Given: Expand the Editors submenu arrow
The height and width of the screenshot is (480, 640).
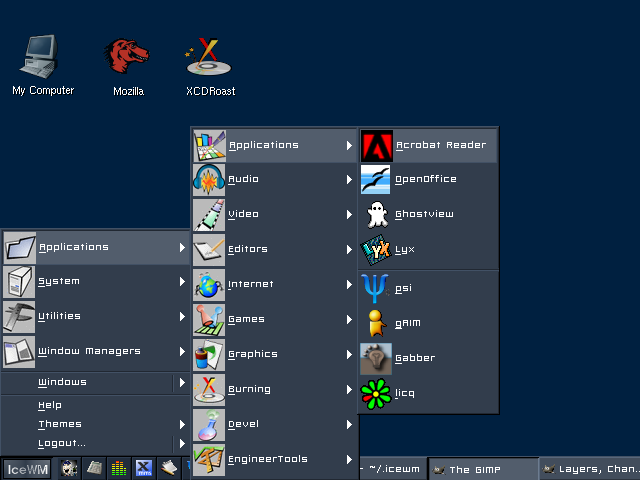Looking at the screenshot, I should coord(349,249).
